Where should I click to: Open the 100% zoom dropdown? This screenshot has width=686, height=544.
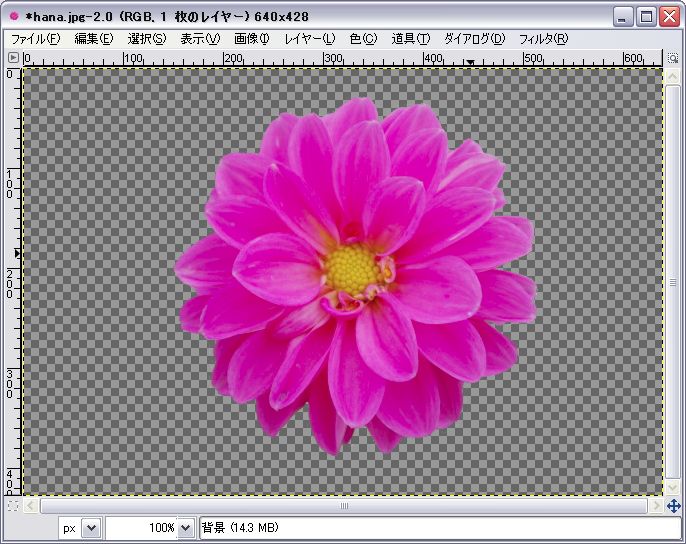tap(186, 528)
